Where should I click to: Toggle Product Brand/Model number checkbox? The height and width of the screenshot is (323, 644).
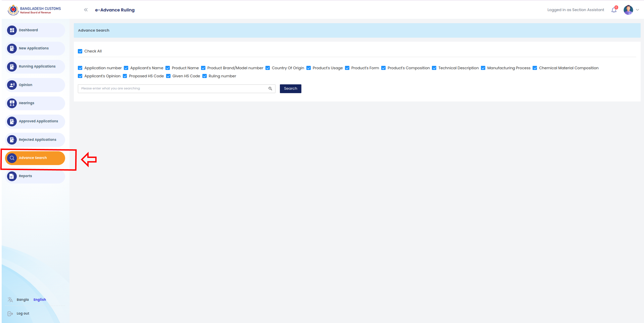[203, 68]
